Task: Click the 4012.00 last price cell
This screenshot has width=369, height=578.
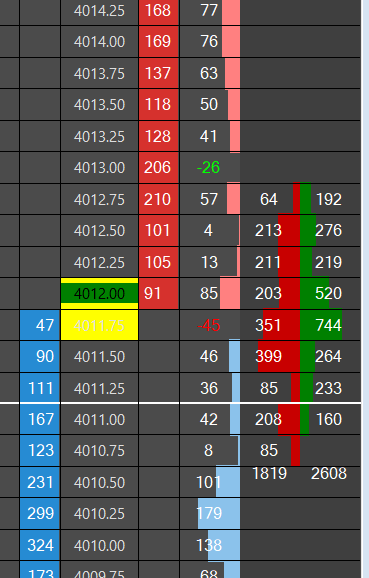Action: tap(100, 294)
